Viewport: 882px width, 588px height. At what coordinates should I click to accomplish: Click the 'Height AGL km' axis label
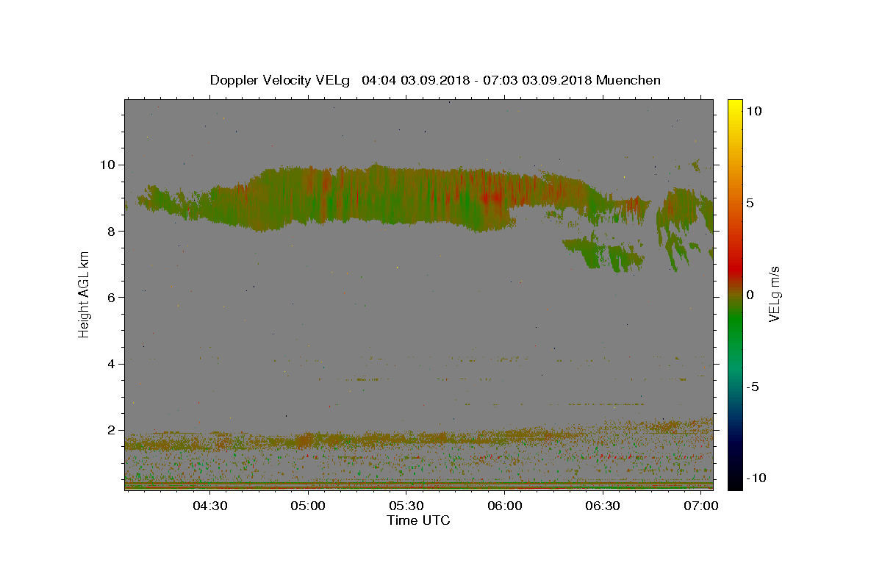pos(85,294)
